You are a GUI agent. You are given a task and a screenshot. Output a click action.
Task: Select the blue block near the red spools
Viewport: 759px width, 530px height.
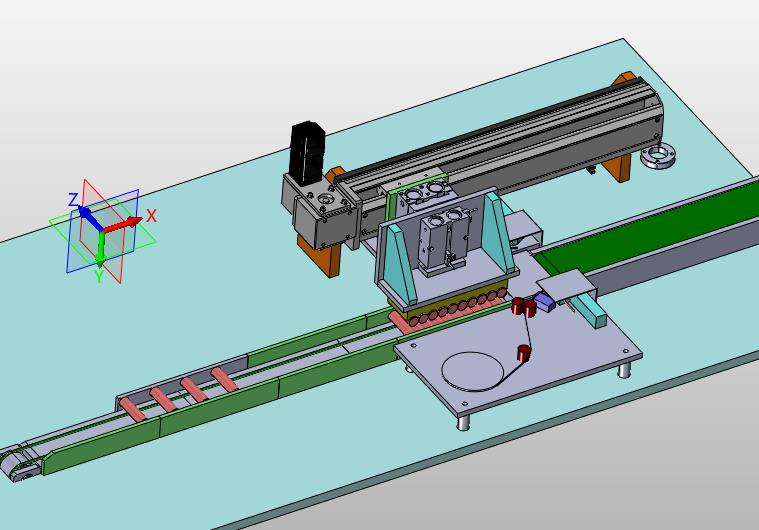[545, 303]
